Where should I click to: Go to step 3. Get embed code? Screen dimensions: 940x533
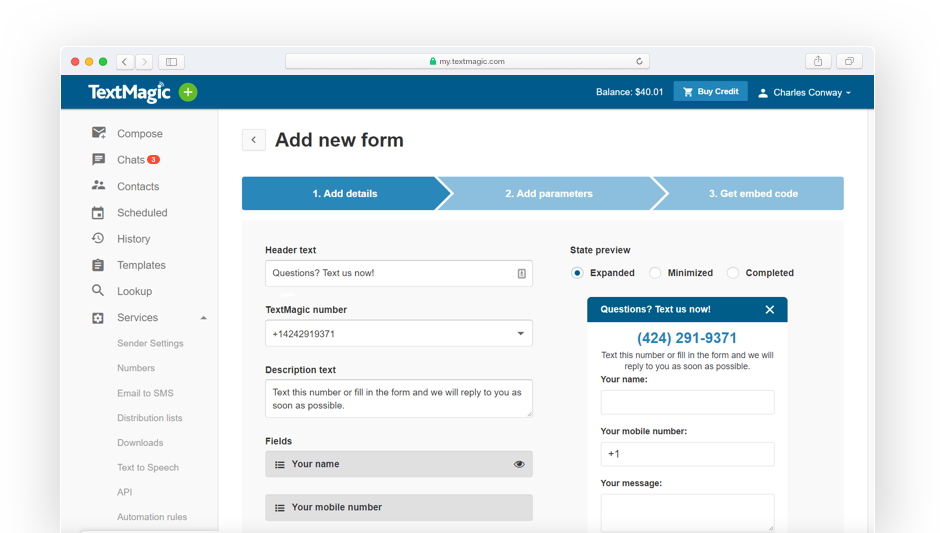pos(753,194)
